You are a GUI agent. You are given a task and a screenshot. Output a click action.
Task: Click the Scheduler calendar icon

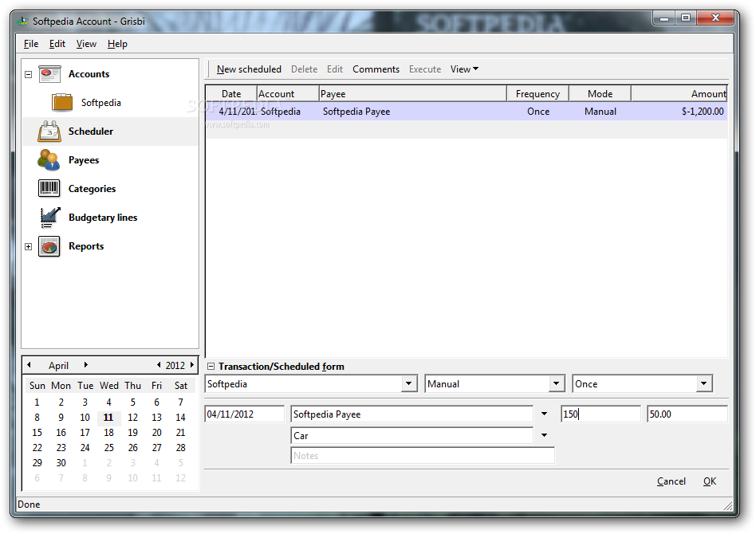(x=49, y=131)
